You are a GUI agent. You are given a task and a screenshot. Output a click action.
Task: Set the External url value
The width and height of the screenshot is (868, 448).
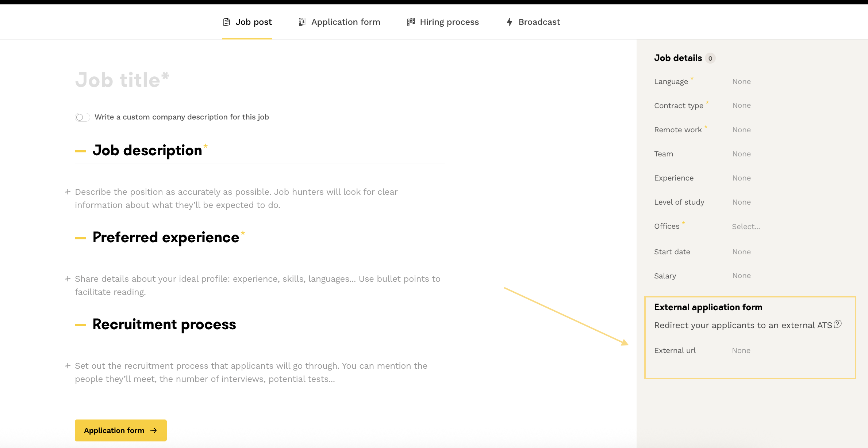(741, 350)
